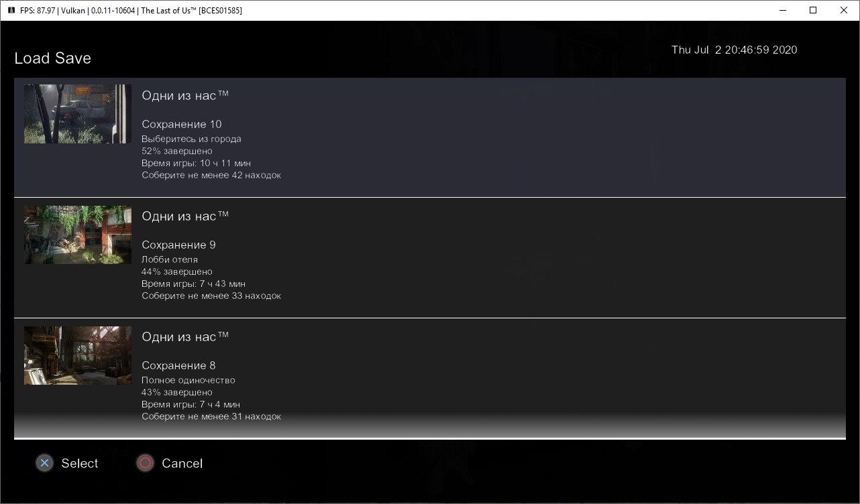Image resolution: width=860 pixels, height=504 pixels.
Task: Click the window title bar text
Action: click(x=131, y=11)
